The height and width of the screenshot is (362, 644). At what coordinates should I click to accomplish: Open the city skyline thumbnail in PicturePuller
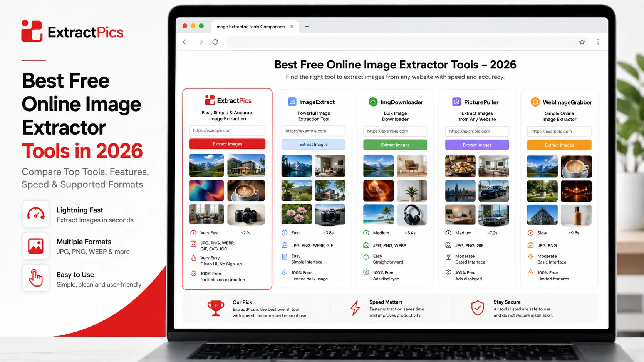[x=460, y=191]
